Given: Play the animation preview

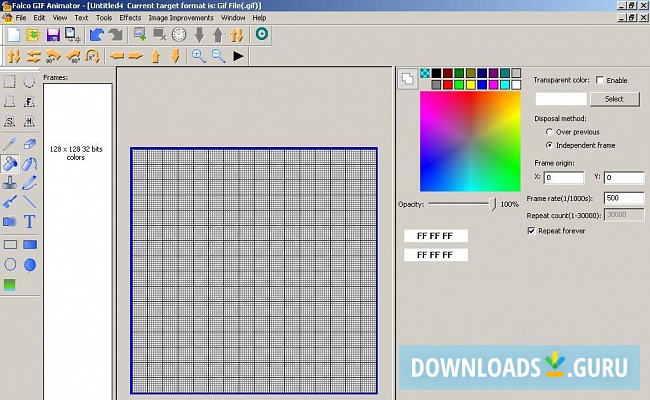Looking at the screenshot, I should (x=238, y=56).
